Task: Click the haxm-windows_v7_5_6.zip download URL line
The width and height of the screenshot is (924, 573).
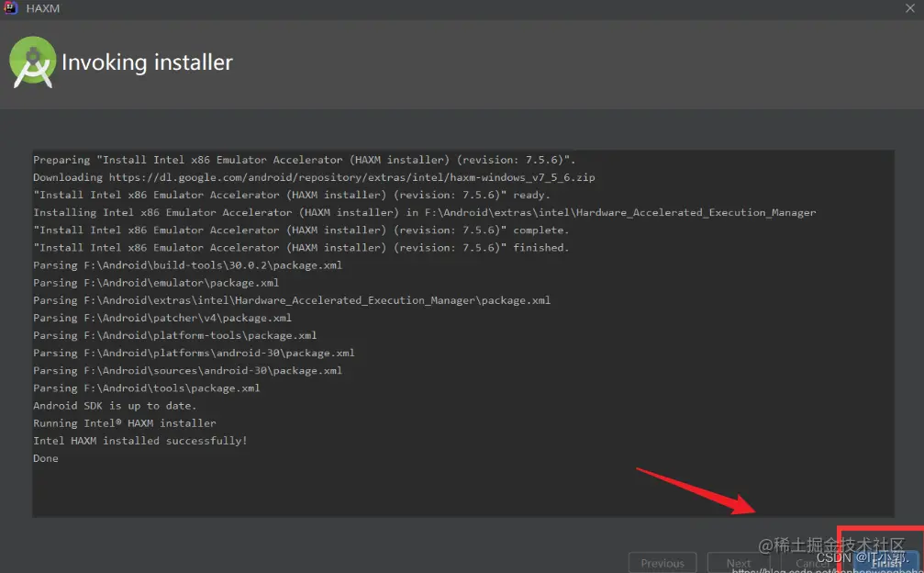Action: pyautogui.click(x=314, y=177)
